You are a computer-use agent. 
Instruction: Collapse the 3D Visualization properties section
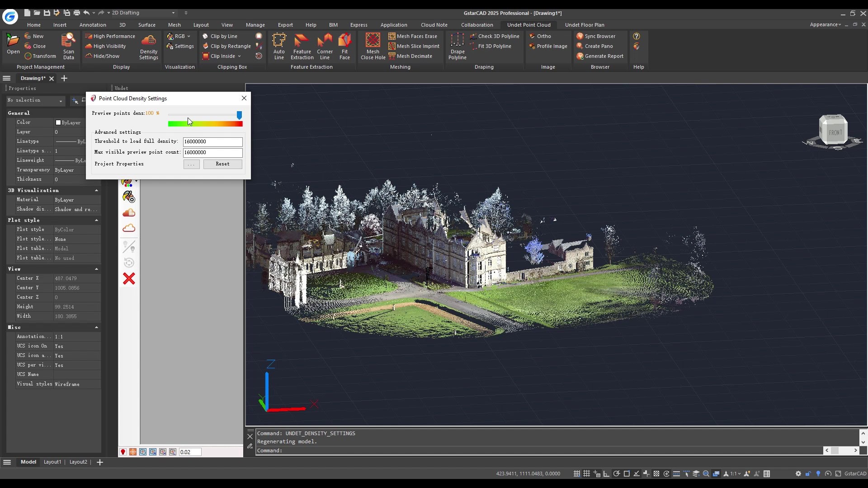point(96,190)
